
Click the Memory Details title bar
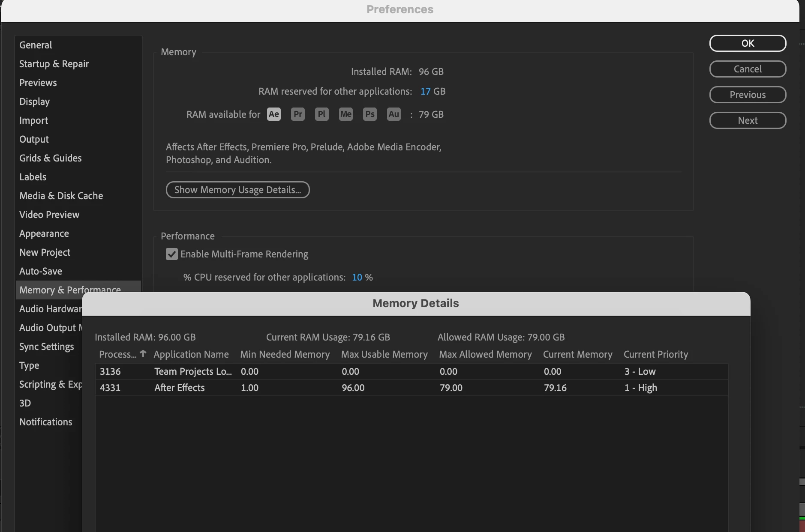416,304
